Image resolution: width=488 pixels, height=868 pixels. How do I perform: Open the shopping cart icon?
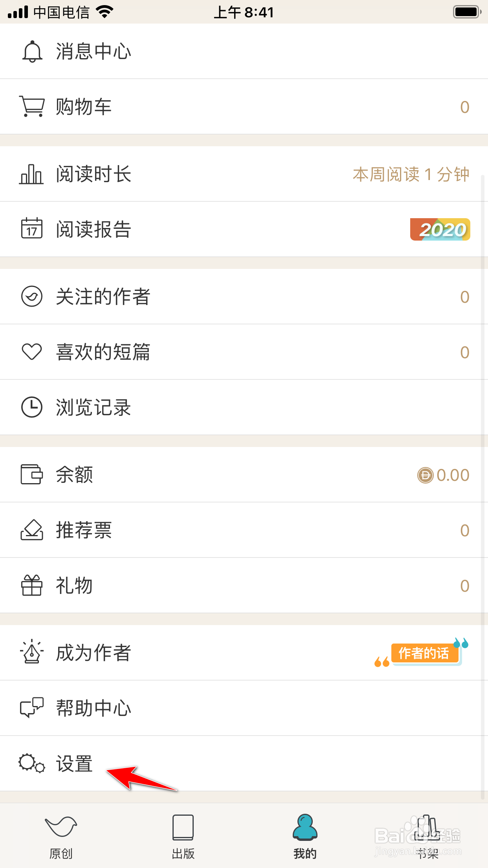pos(32,107)
